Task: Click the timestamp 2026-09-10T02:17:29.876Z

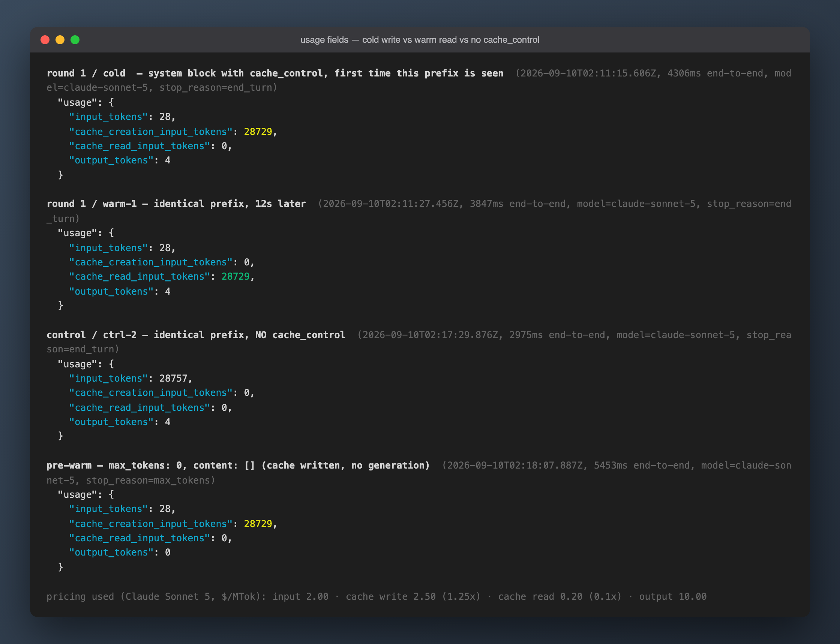Action: click(x=430, y=335)
